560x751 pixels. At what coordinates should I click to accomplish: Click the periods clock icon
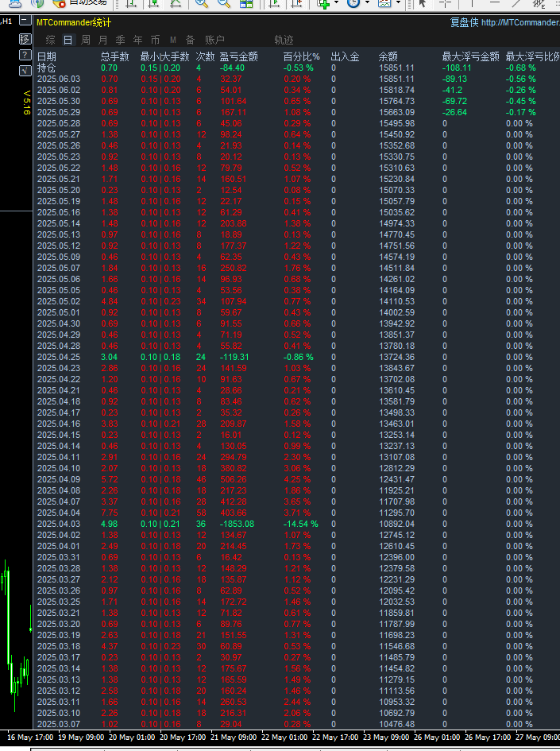[353, 3]
